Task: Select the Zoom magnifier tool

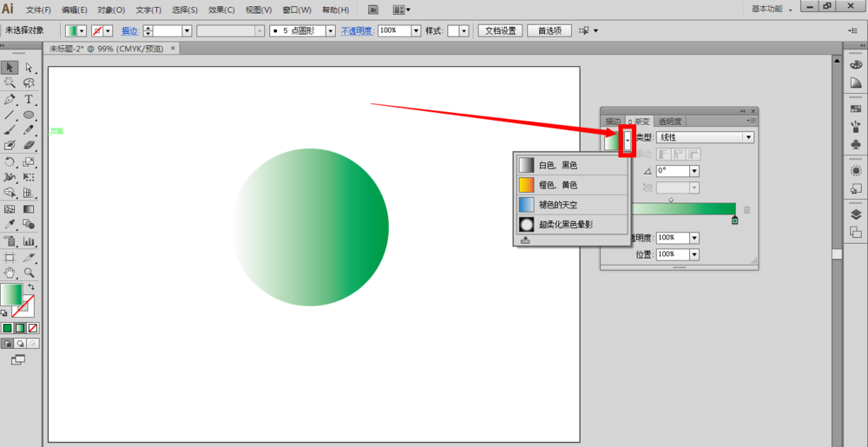Action: [29, 273]
